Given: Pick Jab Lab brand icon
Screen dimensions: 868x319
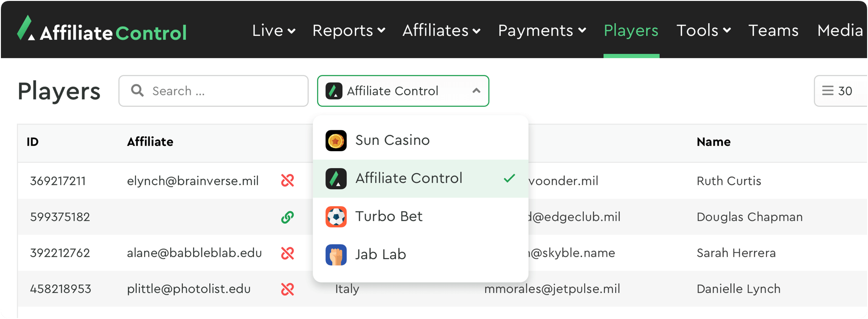Looking at the screenshot, I should tap(336, 255).
